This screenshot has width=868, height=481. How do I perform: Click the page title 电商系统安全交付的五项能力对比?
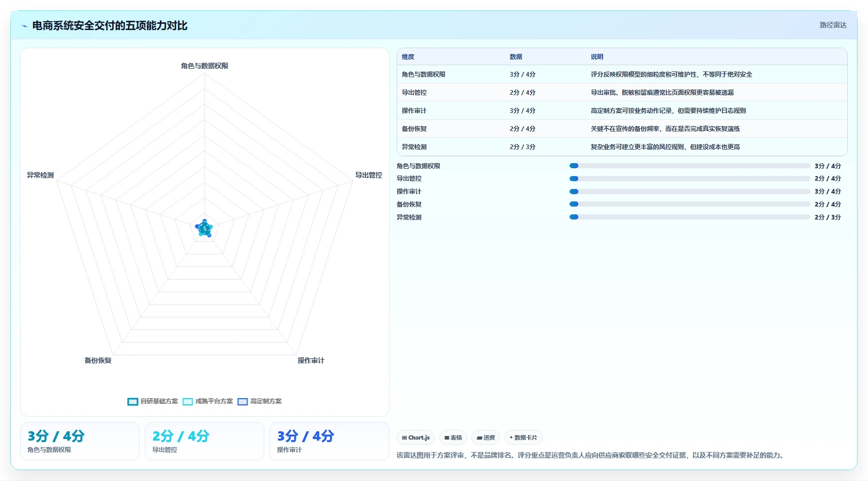pyautogui.click(x=110, y=25)
